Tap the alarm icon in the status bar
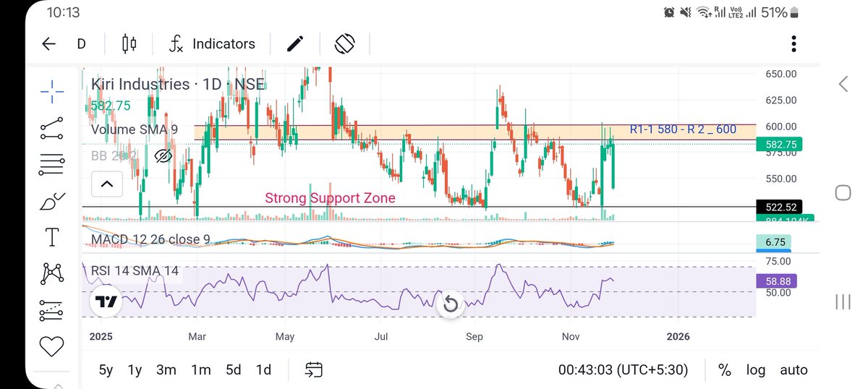Screen dimensions: 868x389 (669, 12)
